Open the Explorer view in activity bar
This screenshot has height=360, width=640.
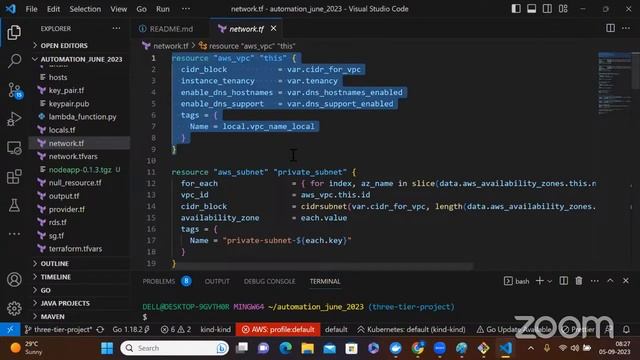point(14,32)
